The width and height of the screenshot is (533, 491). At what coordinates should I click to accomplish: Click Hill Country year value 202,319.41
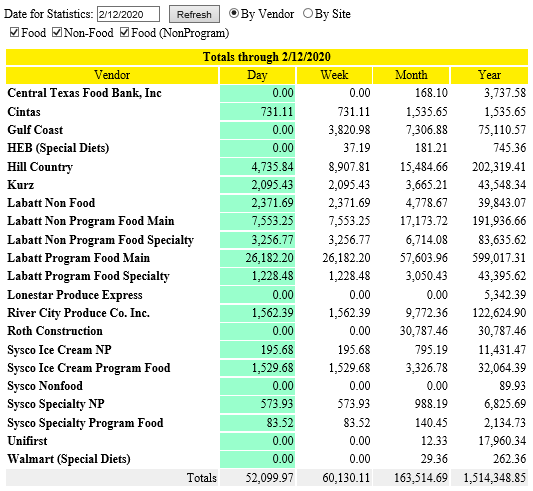pos(499,167)
